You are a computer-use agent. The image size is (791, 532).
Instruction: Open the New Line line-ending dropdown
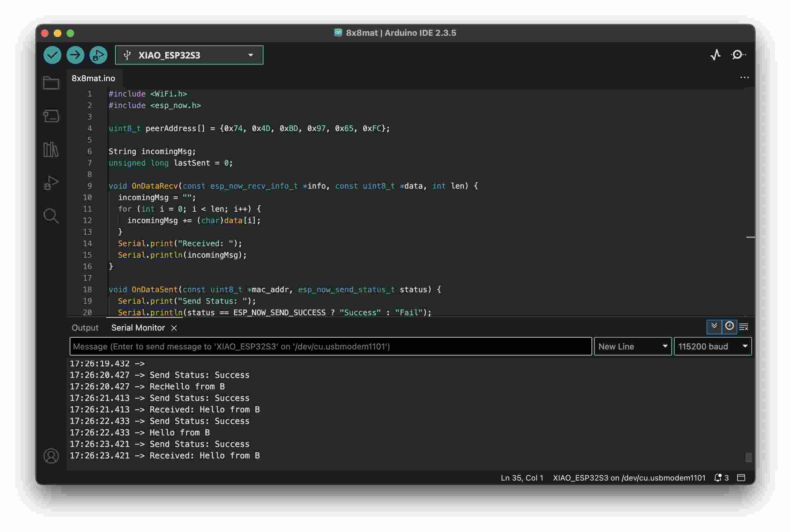pyautogui.click(x=633, y=347)
